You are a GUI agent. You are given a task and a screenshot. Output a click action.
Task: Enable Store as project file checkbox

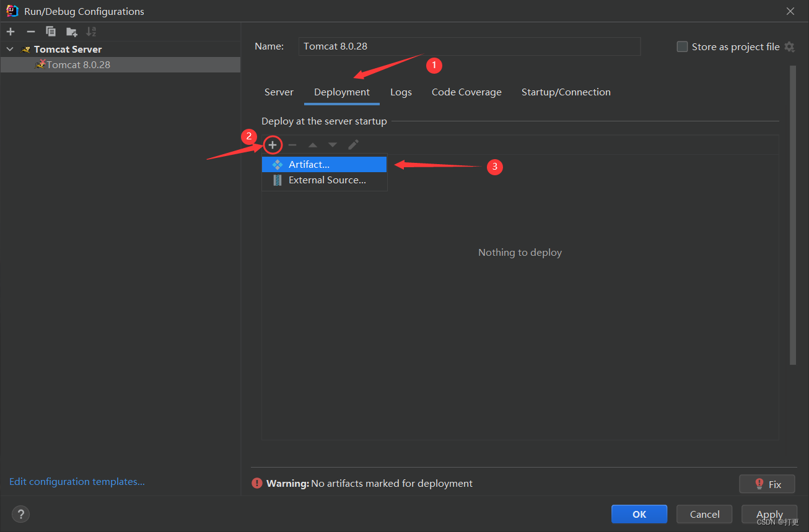pyautogui.click(x=682, y=46)
